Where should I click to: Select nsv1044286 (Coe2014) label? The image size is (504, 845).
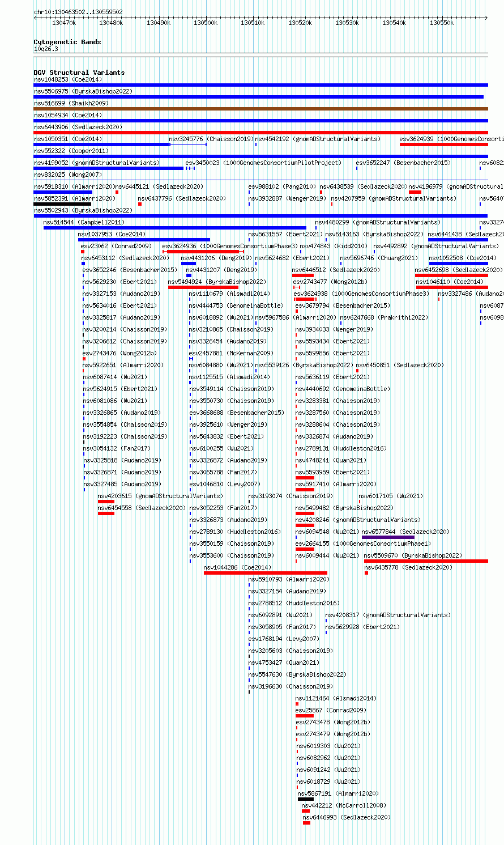click(x=237, y=568)
